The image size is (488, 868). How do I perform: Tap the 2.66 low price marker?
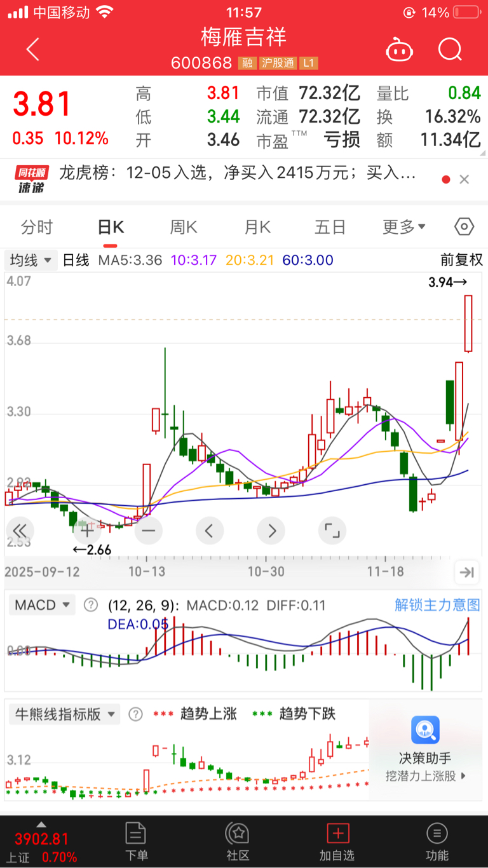point(92,550)
